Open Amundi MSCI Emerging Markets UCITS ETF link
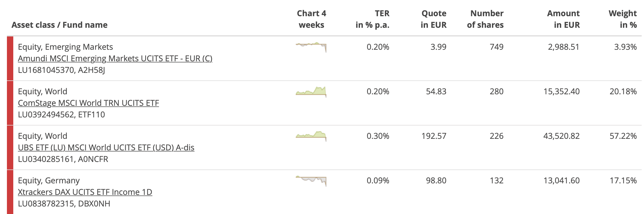Screen dimensions: 644x214 [x=115, y=58]
